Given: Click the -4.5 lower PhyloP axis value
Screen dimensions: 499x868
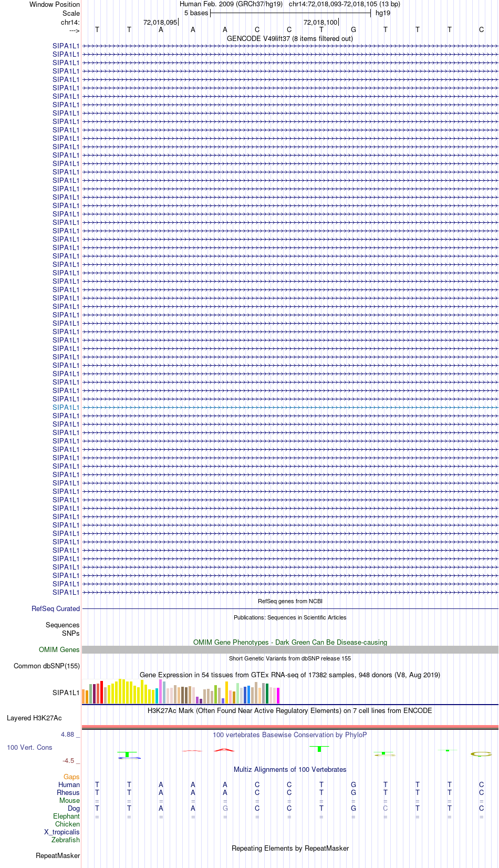Looking at the screenshot, I should 68,760.
